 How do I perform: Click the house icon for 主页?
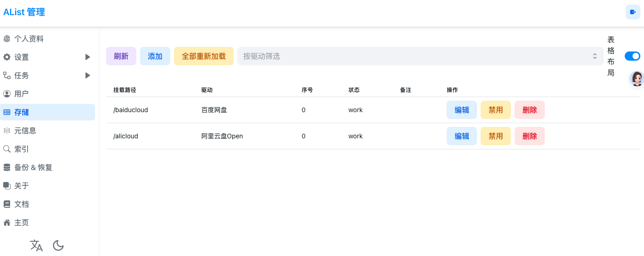[x=7, y=222]
